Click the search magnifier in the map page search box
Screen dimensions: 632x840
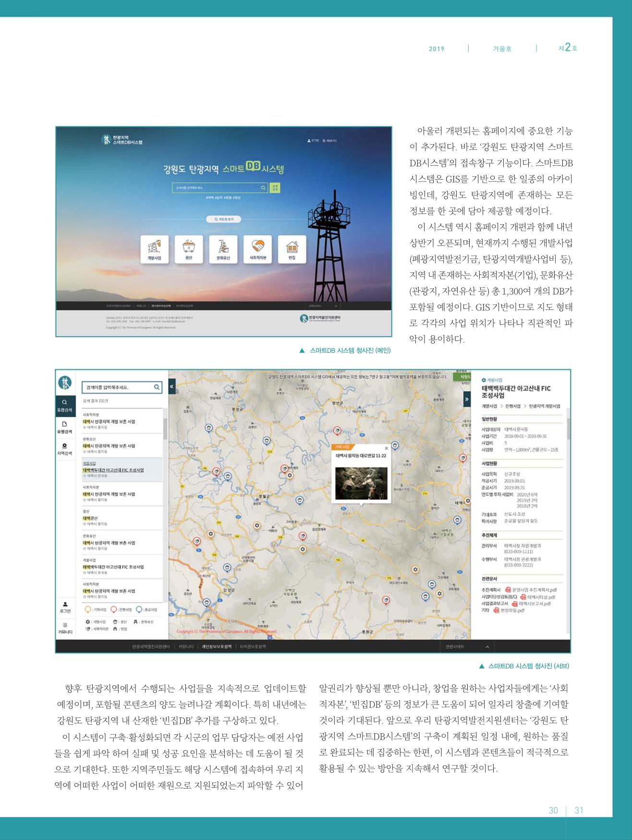[157, 387]
